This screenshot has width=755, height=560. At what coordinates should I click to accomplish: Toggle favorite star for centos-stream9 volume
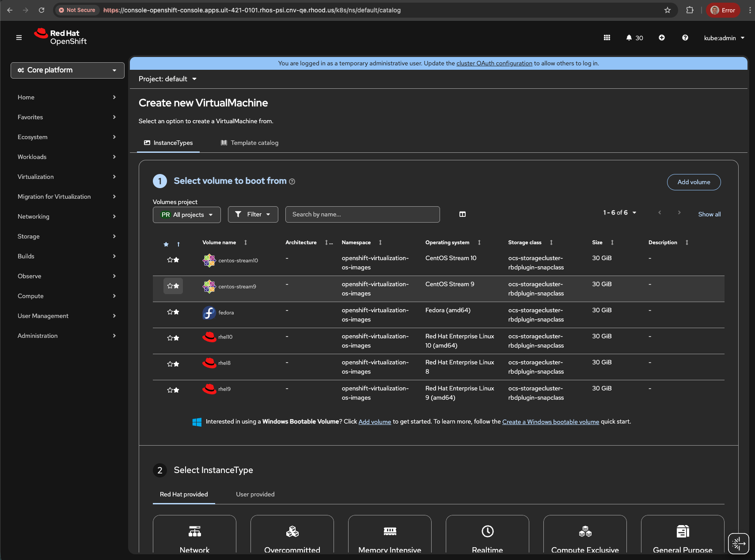pos(173,286)
